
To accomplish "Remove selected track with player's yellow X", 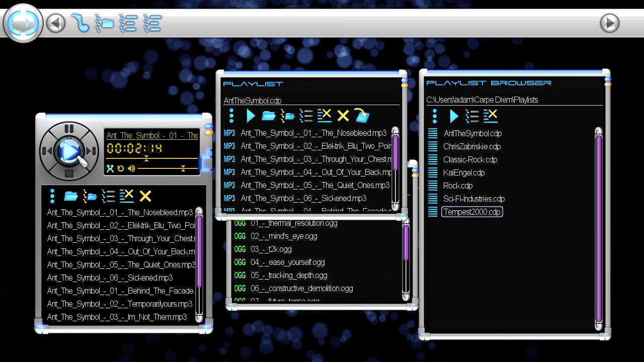I will point(145,196).
